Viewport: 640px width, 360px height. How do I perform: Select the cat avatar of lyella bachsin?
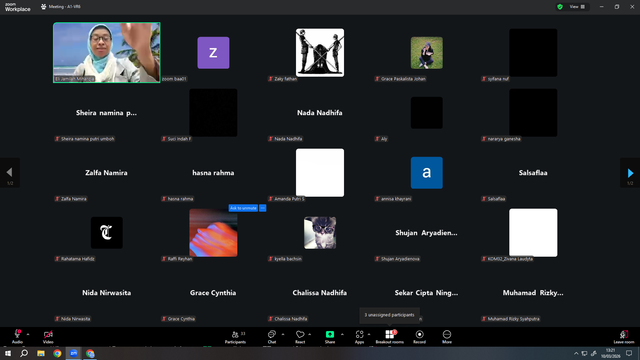tap(320, 233)
